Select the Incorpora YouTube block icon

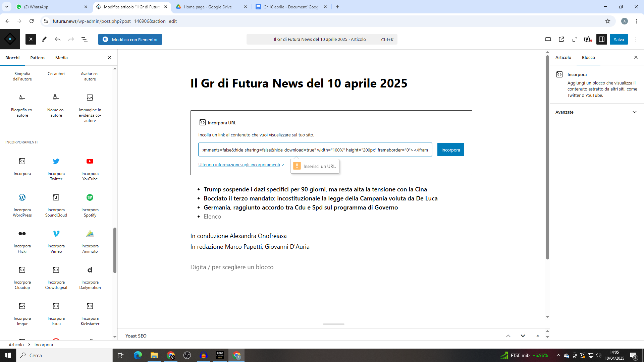tap(90, 162)
